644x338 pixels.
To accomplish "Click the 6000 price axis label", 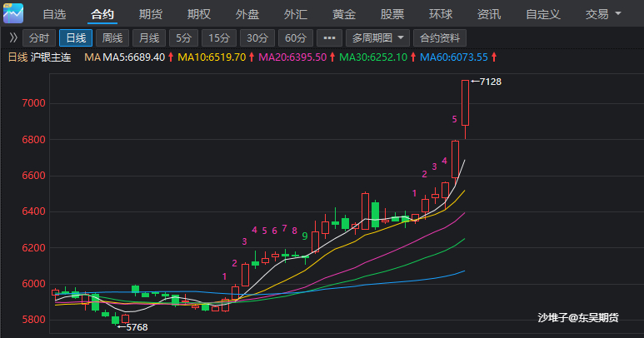I will [33, 284].
